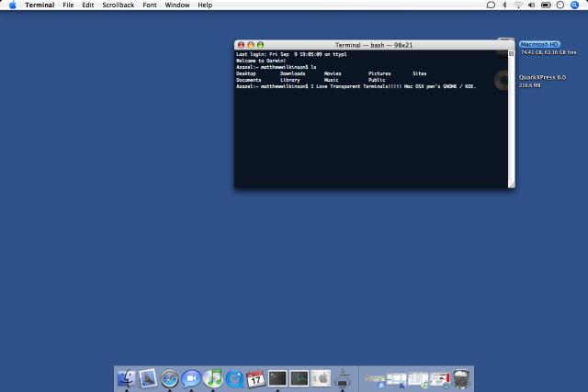This screenshot has height=392, width=588.
Task: Click the 'Welcome to Darwin!' line
Action: click(261, 61)
